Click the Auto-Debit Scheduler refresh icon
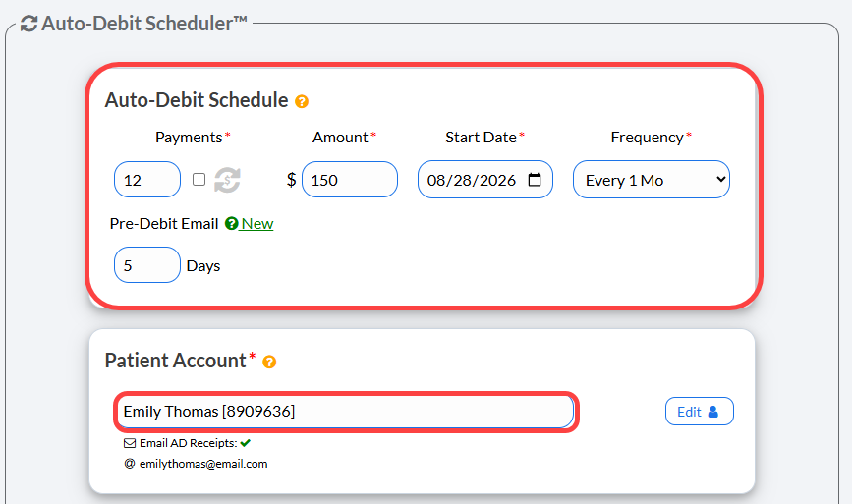 pos(28,24)
